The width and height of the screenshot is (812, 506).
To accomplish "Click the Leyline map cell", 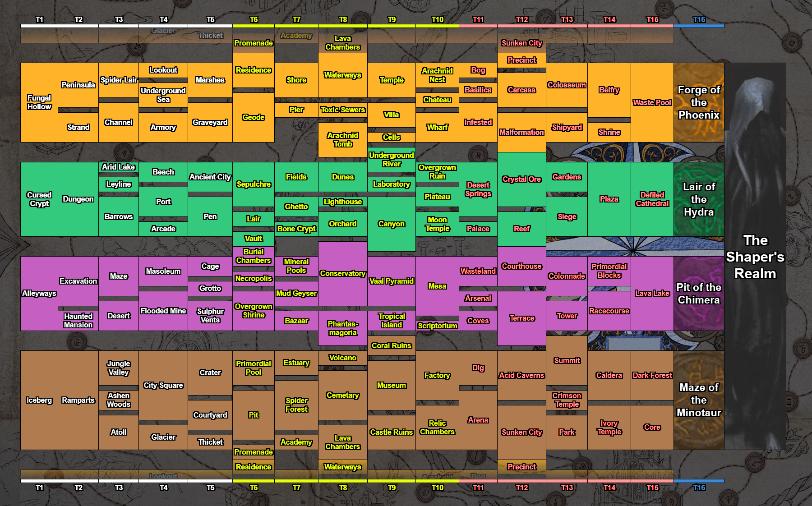I will (x=119, y=184).
